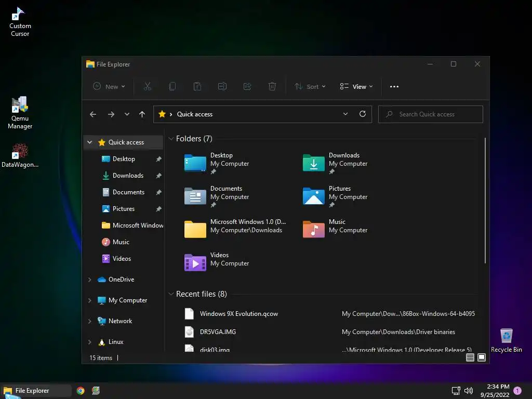
Task: Expand Linux in navigation tree
Action: [89, 342]
